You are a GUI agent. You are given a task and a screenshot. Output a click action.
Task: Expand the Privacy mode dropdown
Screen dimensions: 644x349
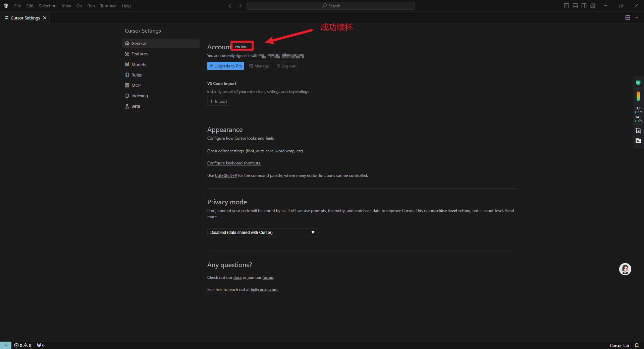coord(262,233)
